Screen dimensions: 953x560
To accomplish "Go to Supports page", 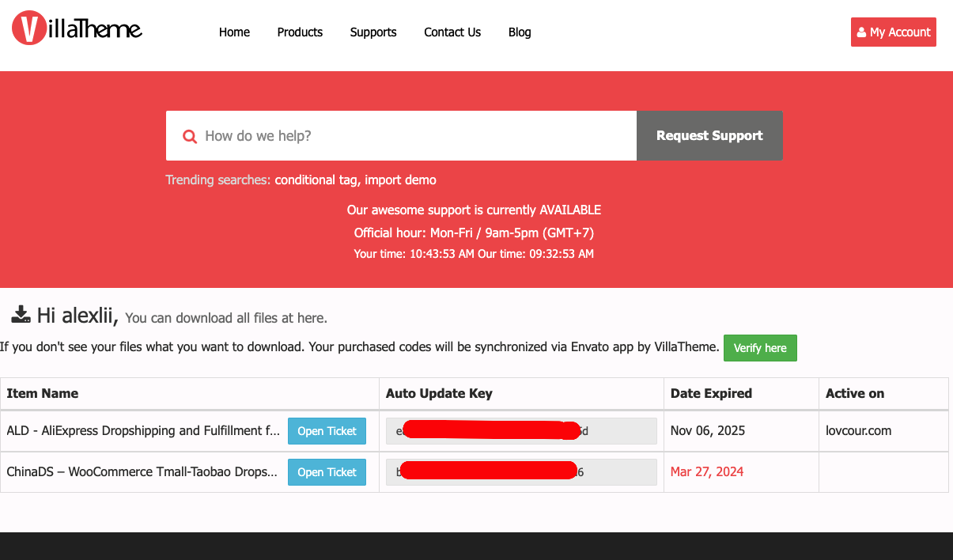I will (x=373, y=32).
